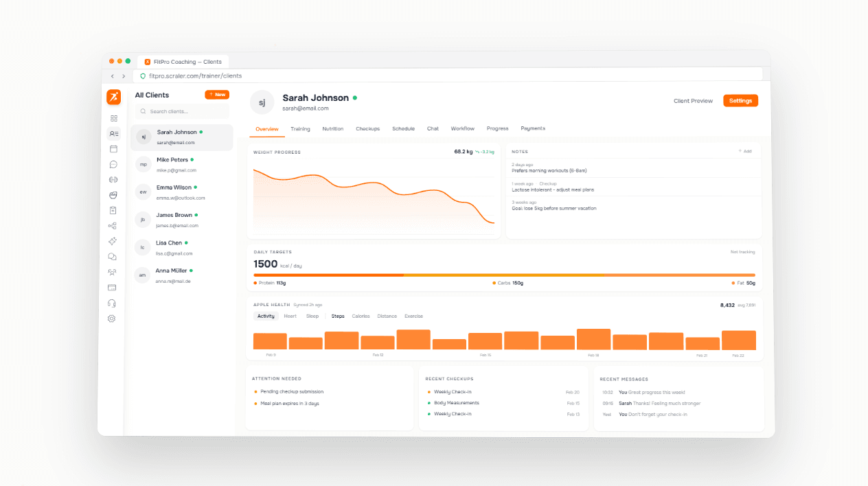
Task: Open the orange Settings button
Action: click(740, 100)
